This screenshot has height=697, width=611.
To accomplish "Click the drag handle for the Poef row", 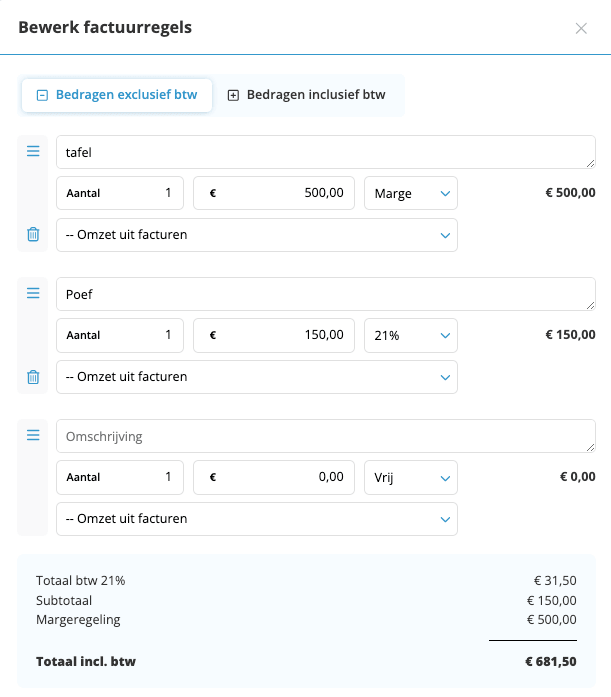I will (33, 293).
